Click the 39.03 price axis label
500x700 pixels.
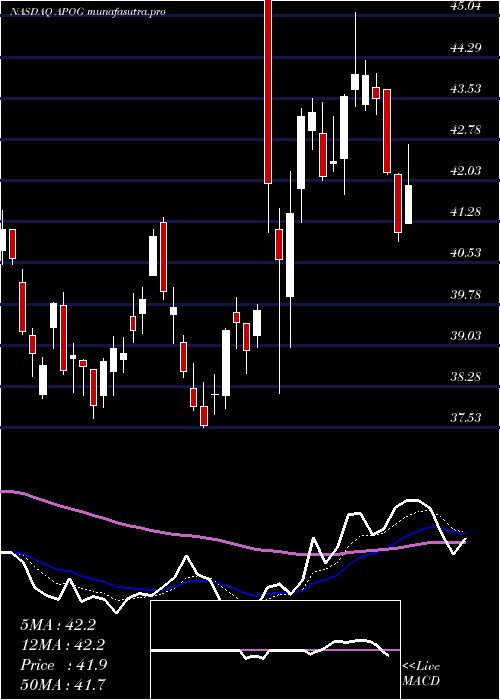(x=464, y=335)
